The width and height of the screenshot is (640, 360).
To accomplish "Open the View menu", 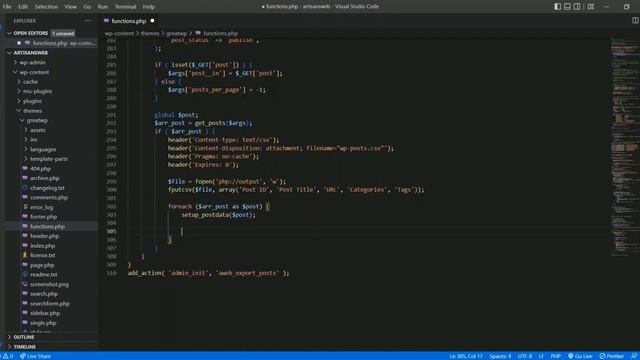I will pos(71,7).
